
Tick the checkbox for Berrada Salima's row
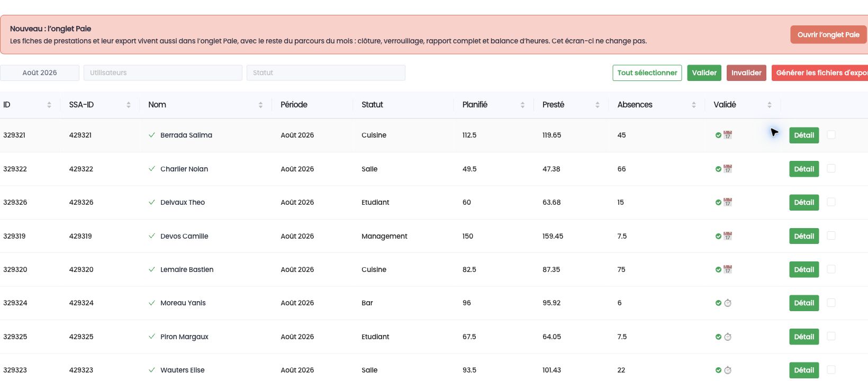(x=831, y=134)
